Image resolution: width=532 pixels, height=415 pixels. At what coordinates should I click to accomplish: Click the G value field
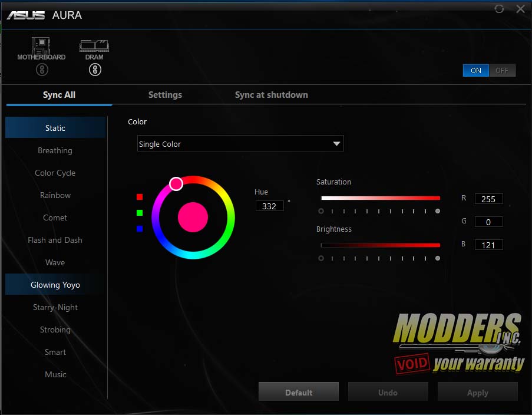(488, 222)
